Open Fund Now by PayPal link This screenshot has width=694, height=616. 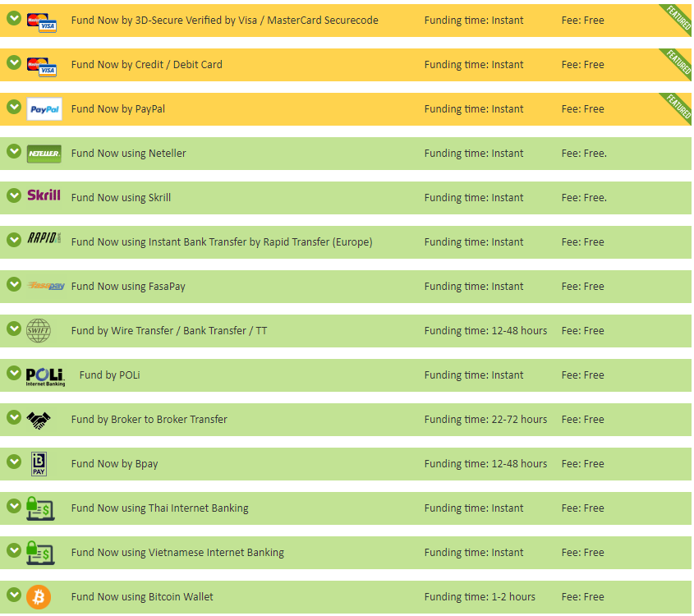tap(117, 109)
